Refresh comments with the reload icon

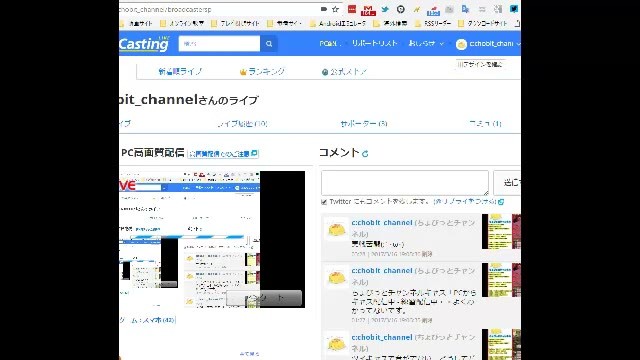click(x=365, y=154)
